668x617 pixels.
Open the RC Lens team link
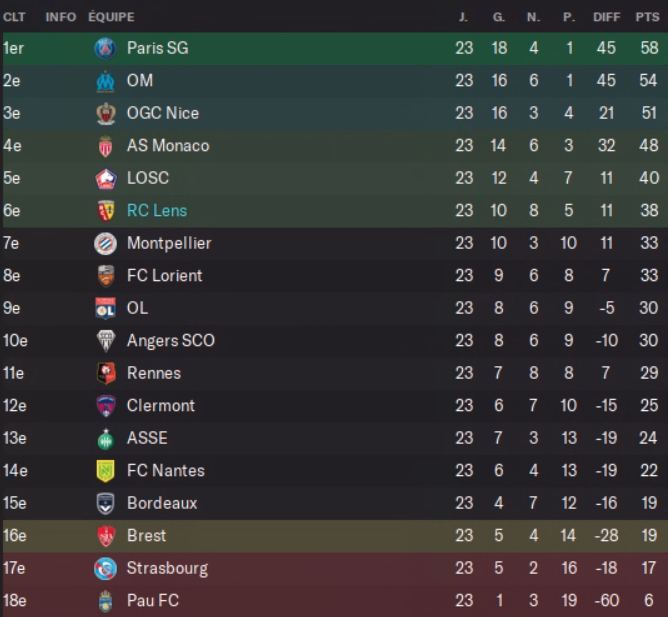[x=157, y=211]
